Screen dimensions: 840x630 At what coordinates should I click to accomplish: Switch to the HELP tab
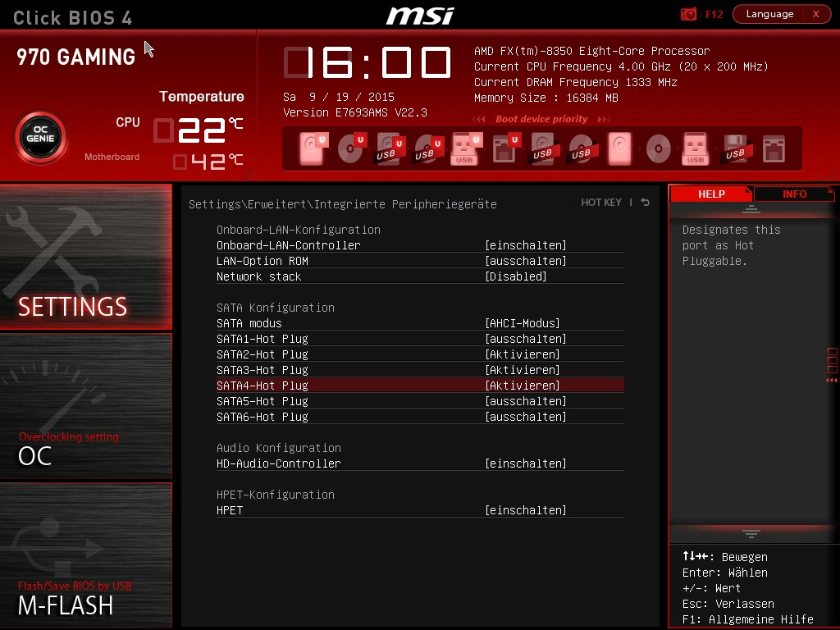(x=711, y=194)
